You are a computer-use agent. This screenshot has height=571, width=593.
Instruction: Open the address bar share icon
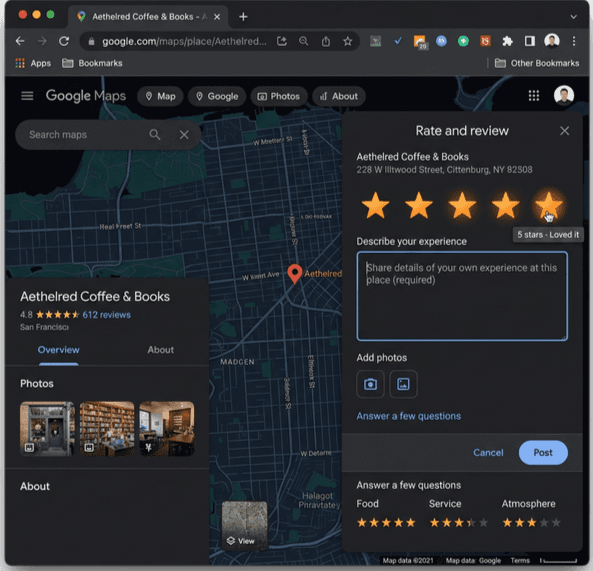[x=282, y=41]
